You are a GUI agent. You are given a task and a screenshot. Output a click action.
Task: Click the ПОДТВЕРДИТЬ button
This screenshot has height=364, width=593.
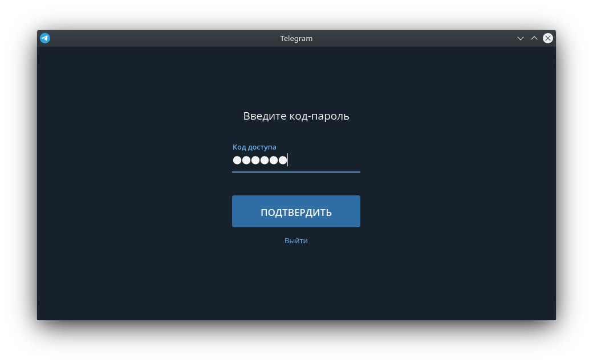[296, 211]
